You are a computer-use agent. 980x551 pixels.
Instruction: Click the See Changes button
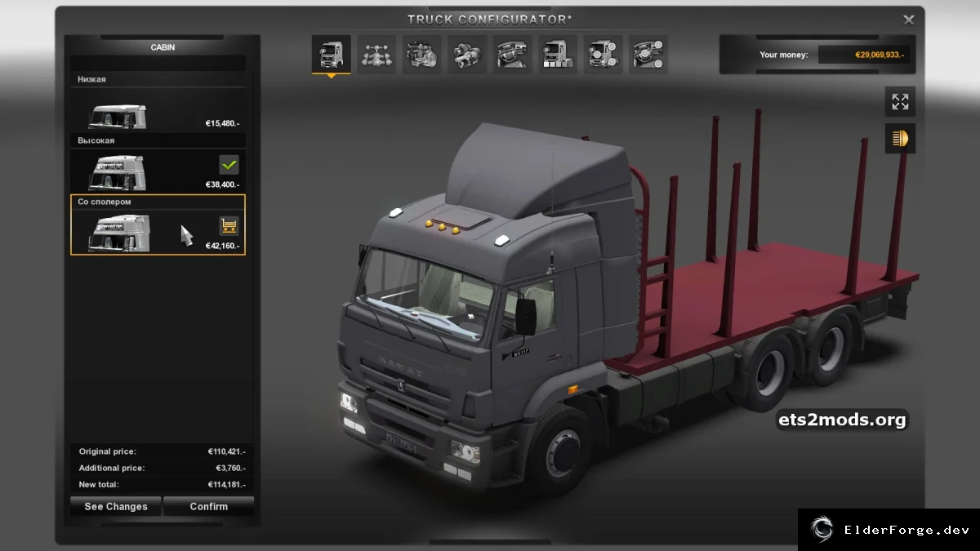click(x=116, y=506)
